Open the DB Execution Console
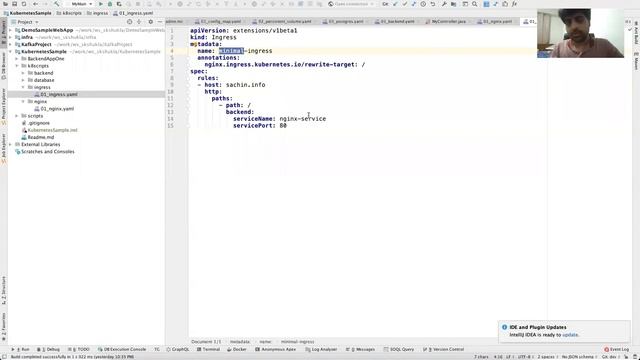Viewport: 640px width, 360px height. click(122, 349)
